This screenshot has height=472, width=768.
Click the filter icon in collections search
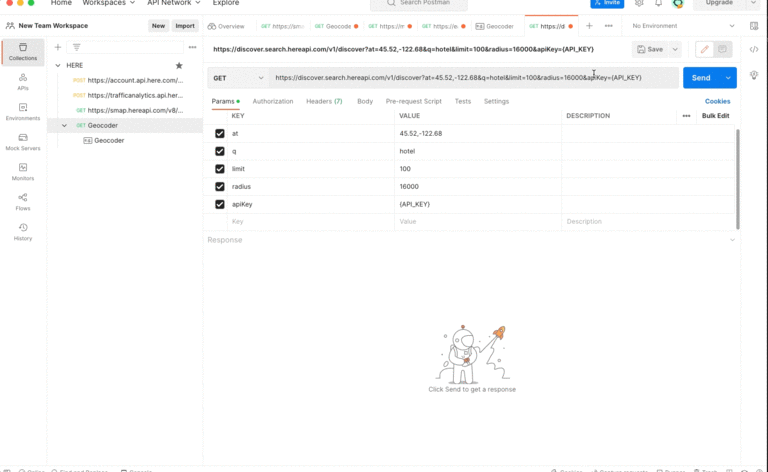click(x=76, y=47)
